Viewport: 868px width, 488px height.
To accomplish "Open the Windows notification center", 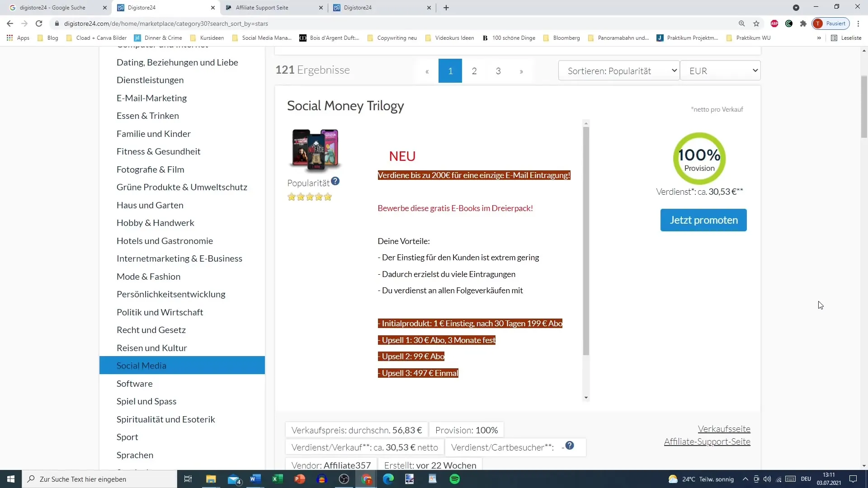I will point(853,479).
